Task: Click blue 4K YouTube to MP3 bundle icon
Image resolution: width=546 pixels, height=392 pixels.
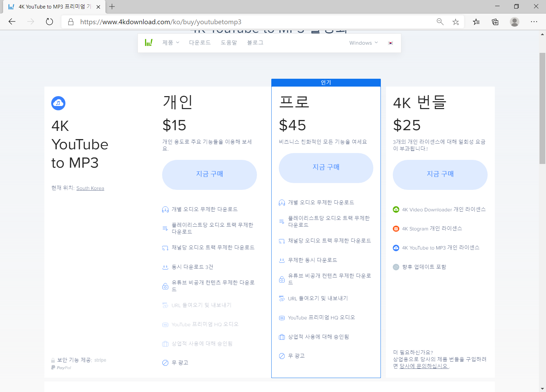Action: tap(396, 248)
